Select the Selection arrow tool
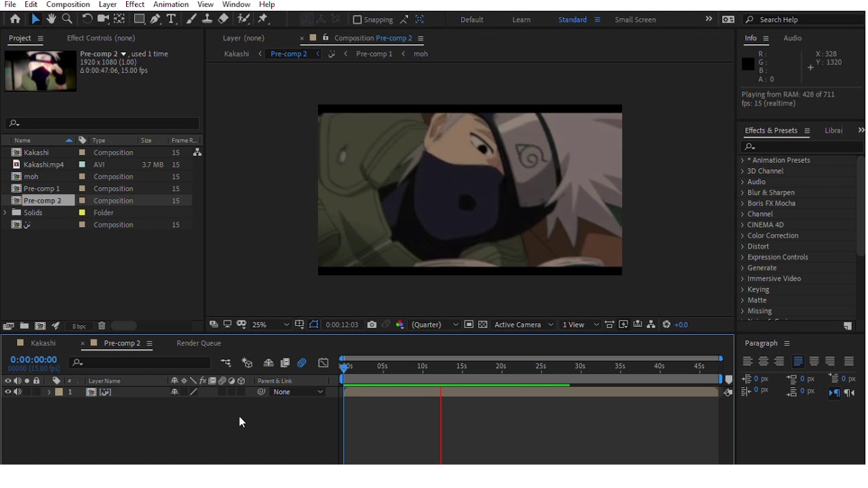The width and height of the screenshot is (868, 488). (35, 20)
